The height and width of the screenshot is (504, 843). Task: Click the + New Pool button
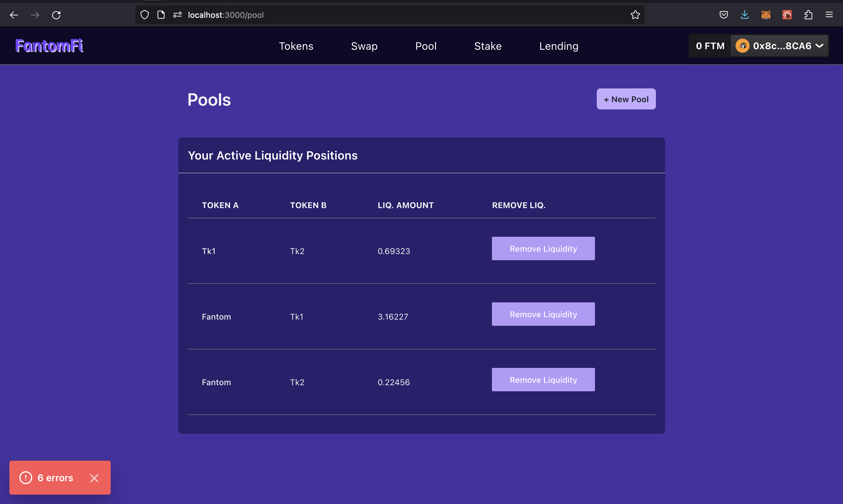(626, 99)
